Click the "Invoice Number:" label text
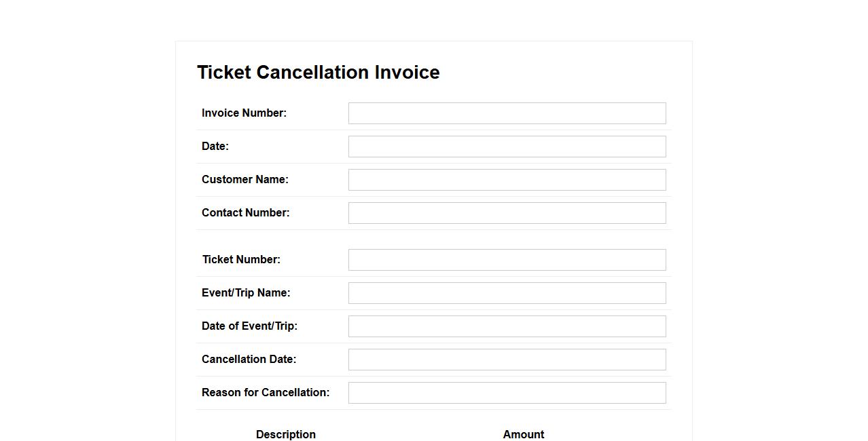 [244, 113]
